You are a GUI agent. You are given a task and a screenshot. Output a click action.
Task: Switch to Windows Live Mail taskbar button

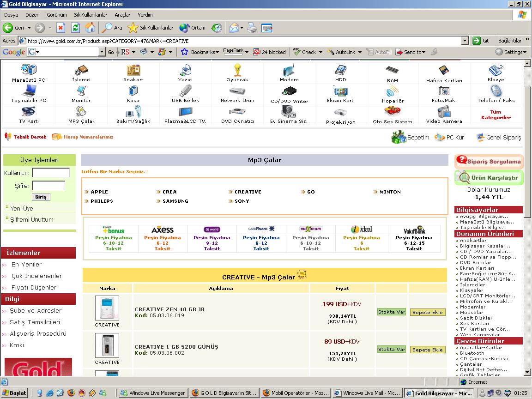(368, 393)
